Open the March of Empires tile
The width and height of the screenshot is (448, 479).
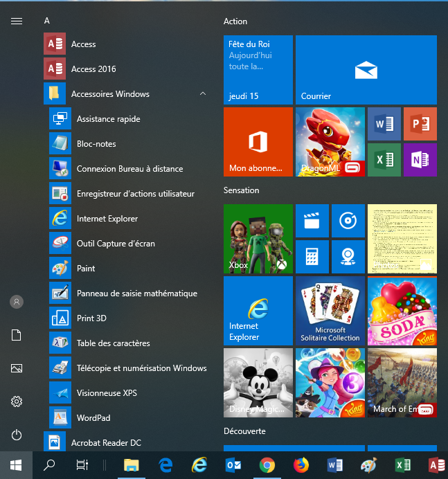click(402, 383)
